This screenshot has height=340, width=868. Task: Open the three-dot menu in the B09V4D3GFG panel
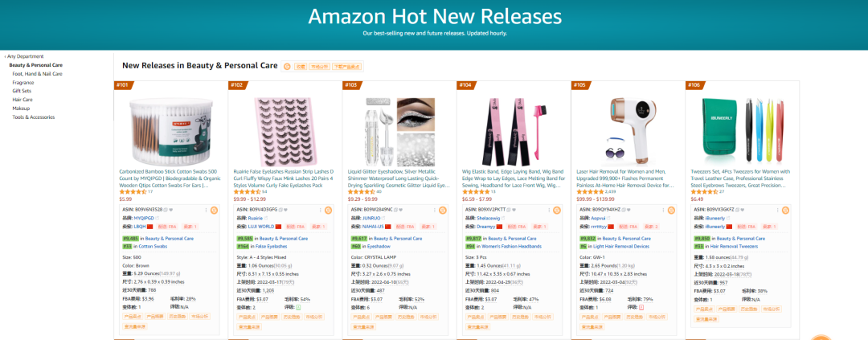tap(320, 210)
